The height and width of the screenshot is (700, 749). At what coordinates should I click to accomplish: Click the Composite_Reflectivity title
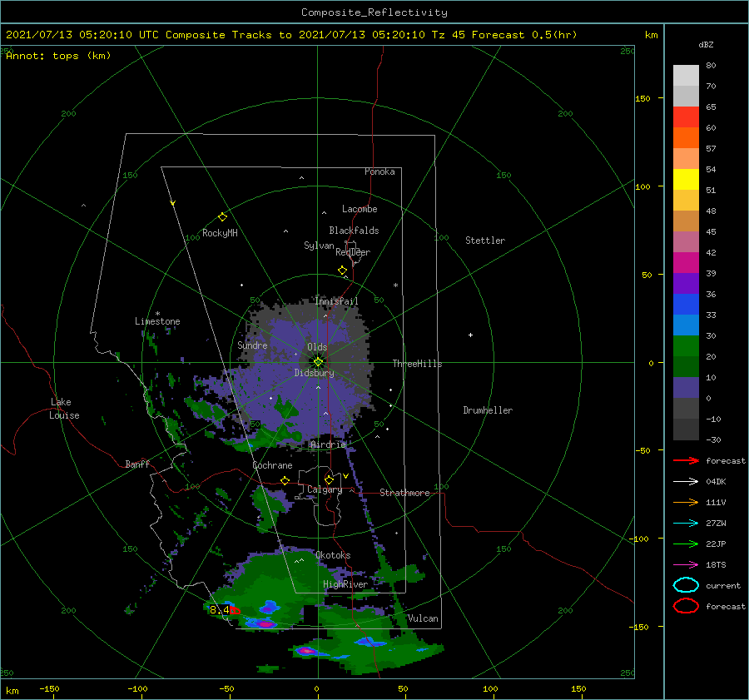pos(374,12)
